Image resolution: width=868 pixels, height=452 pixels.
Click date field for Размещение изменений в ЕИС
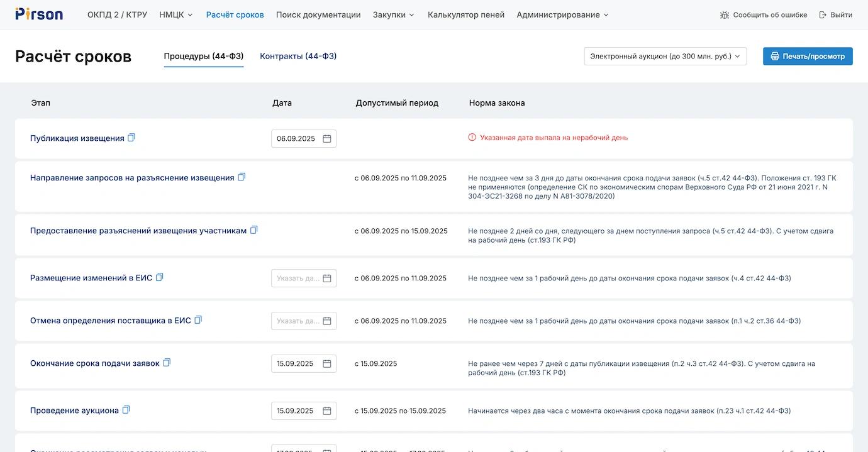298,278
